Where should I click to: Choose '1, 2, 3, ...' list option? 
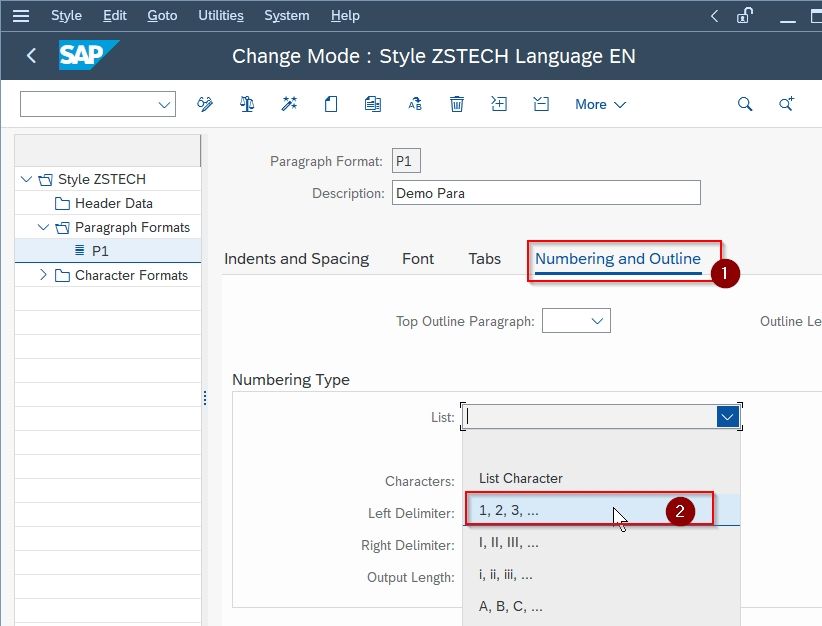coord(601,510)
